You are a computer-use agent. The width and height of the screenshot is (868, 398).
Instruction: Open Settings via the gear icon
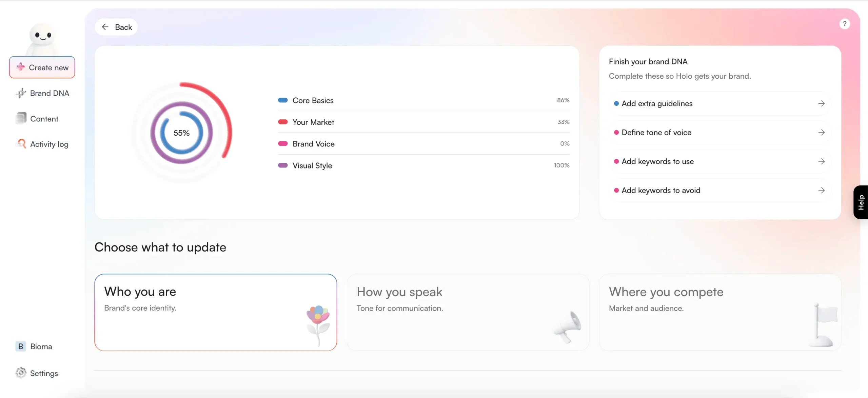[x=20, y=373]
